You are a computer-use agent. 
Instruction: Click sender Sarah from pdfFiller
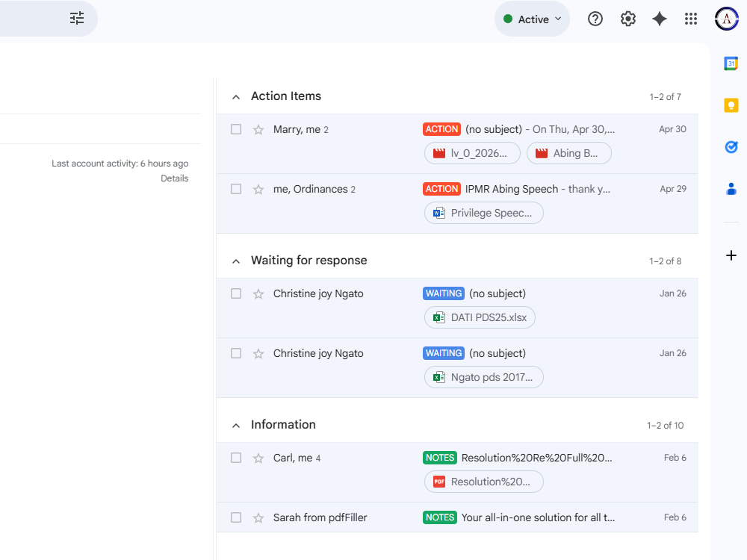point(320,517)
